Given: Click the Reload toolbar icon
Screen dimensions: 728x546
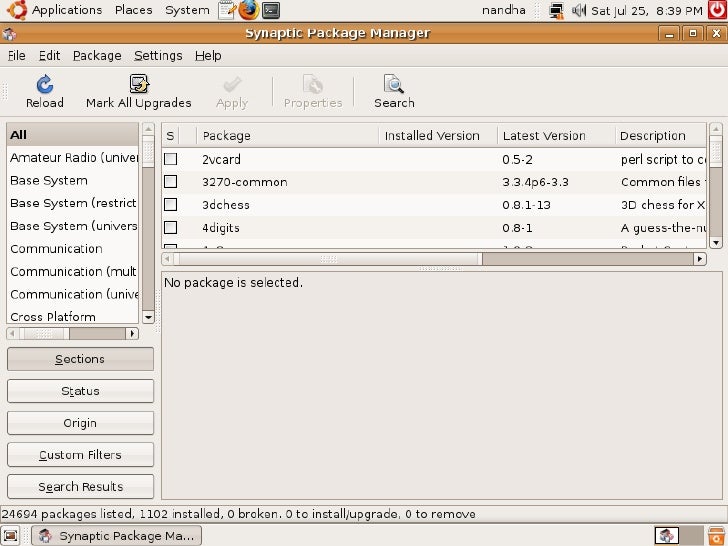Looking at the screenshot, I should tap(45, 84).
